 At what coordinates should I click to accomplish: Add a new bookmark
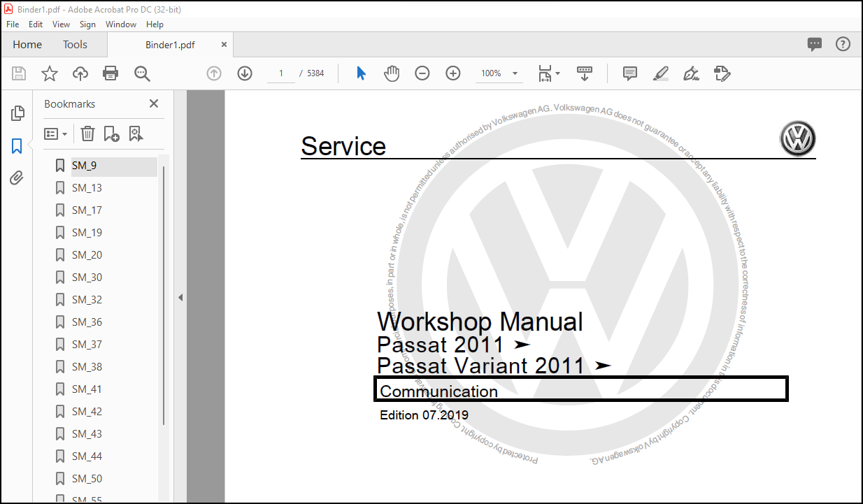(x=111, y=134)
